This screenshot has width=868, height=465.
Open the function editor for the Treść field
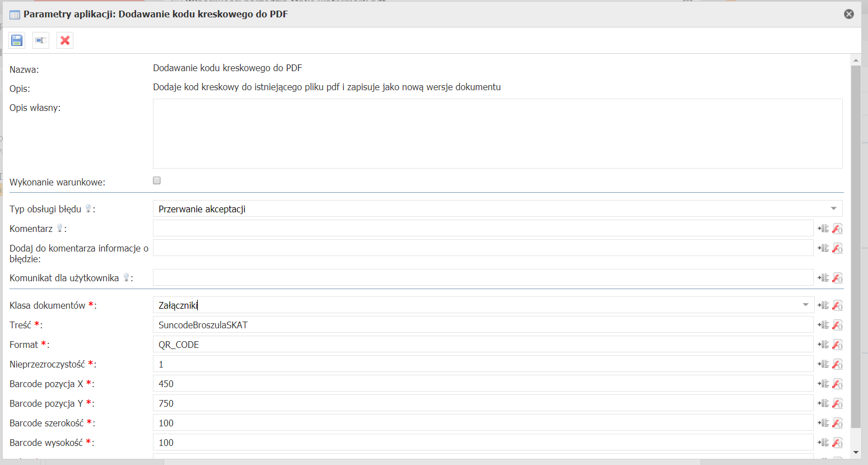pyautogui.click(x=837, y=325)
